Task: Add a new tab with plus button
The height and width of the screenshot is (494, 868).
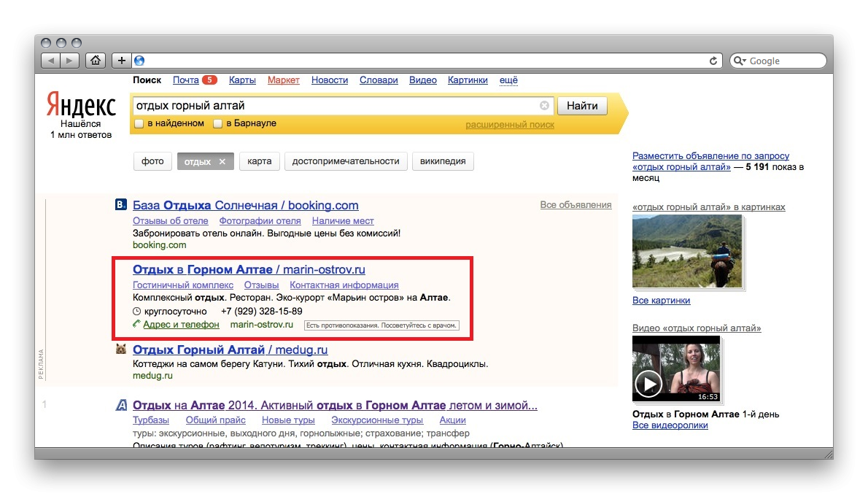Action: (122, 61)
